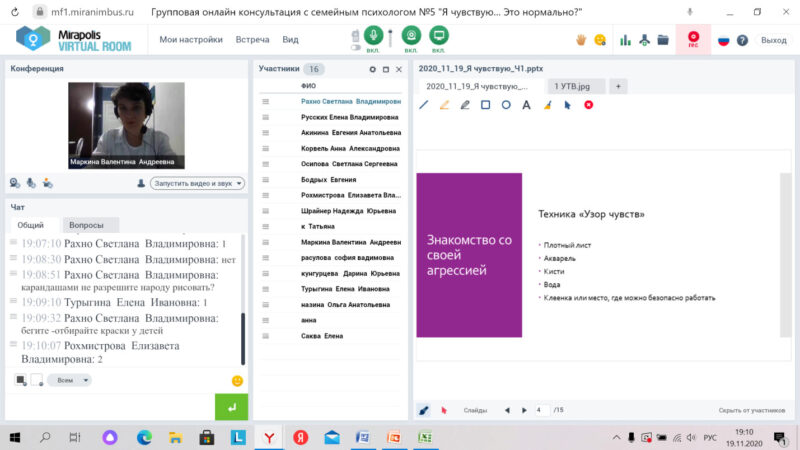
Task: Click the raise hand icon
Action: [581, 39]
